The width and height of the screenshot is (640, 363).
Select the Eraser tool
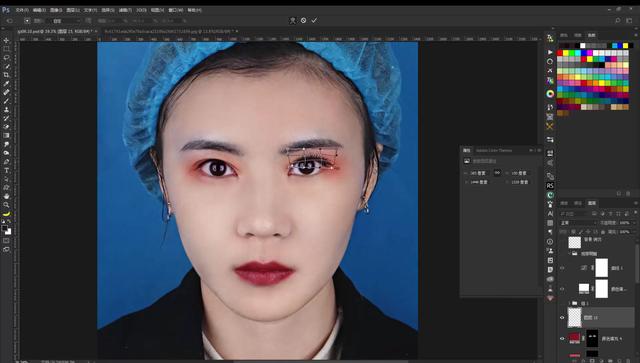pyautogui.click(x=6, y=127)
